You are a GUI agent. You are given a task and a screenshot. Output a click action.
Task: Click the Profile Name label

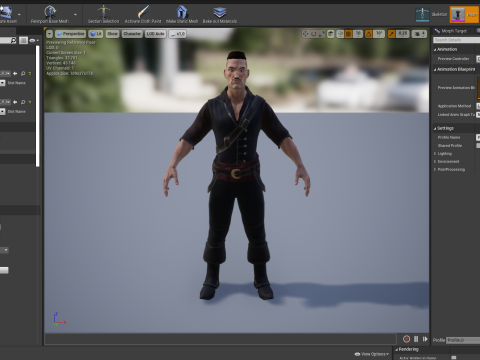(x=449, y=137)
